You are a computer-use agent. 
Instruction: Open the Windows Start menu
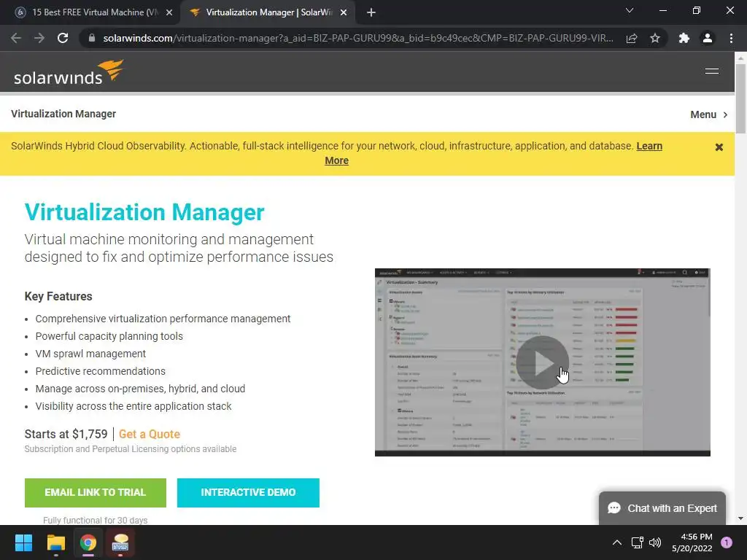pyautogui.click(x=23, y=542)
